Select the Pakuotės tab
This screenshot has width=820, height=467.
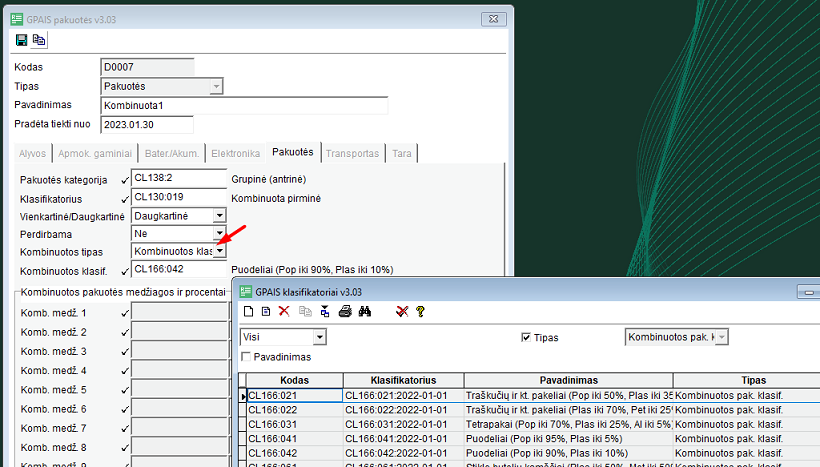point(293,152)
